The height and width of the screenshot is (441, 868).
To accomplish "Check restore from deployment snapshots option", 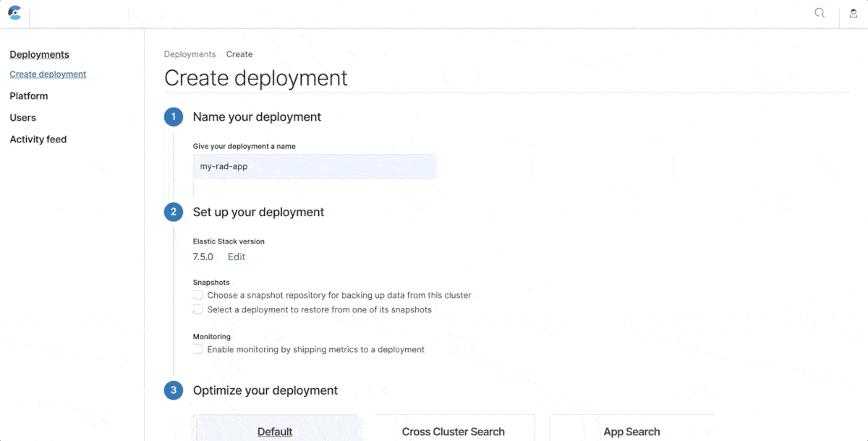I will [x=197, y=309].
